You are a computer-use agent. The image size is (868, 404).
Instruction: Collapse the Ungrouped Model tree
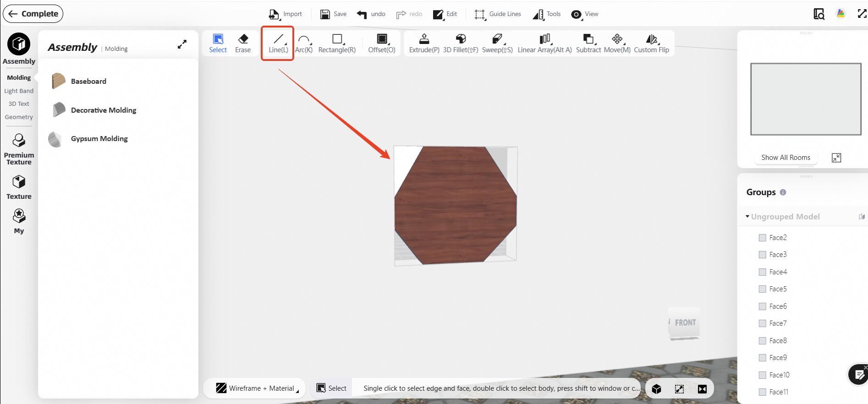pos(747,217)
